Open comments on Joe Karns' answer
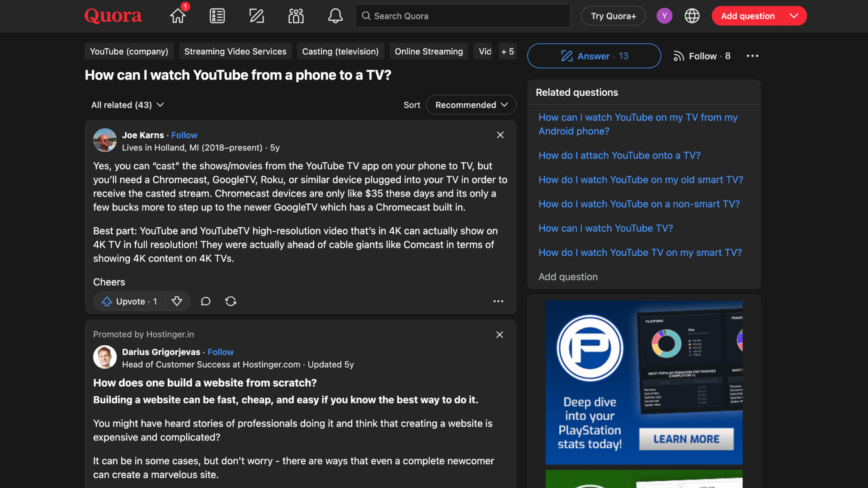The height and width of the screenshot is (488, 868). tap(206, 301)
